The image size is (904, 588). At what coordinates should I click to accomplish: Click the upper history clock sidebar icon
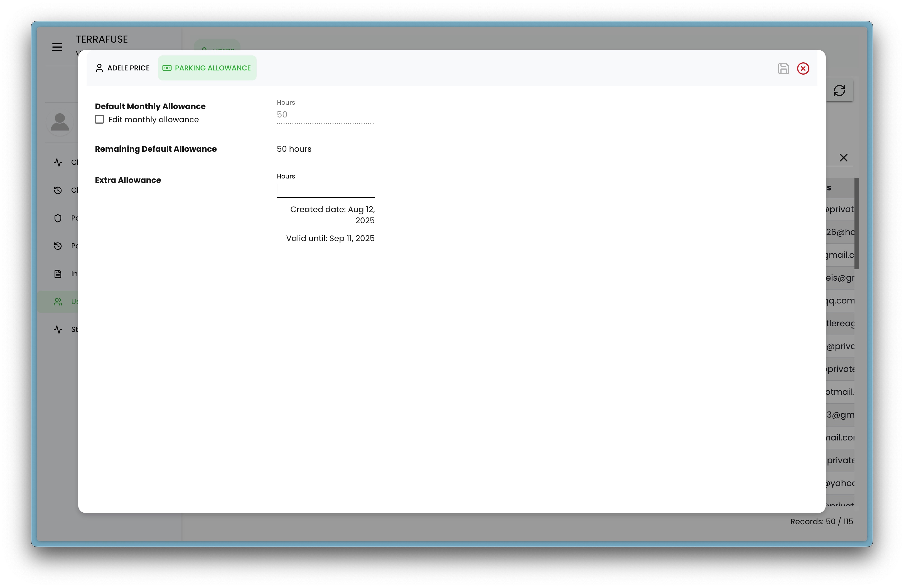point(58,190)
